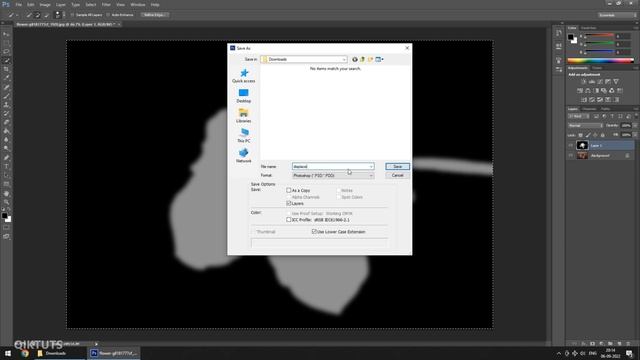Add to selection option in options bar
The image size is (640, 360).
(x=37, y=15)
